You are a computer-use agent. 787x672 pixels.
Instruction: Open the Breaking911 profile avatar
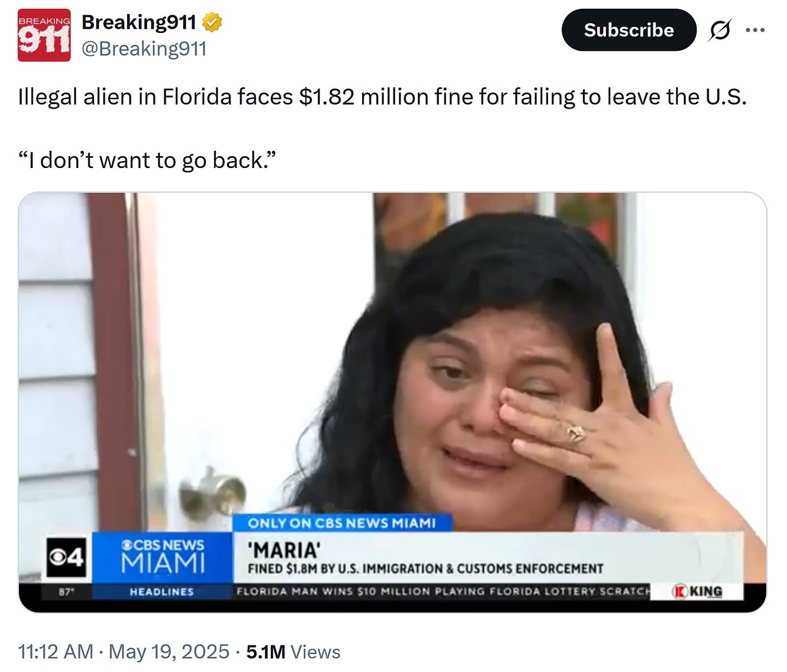pos(44,35)
